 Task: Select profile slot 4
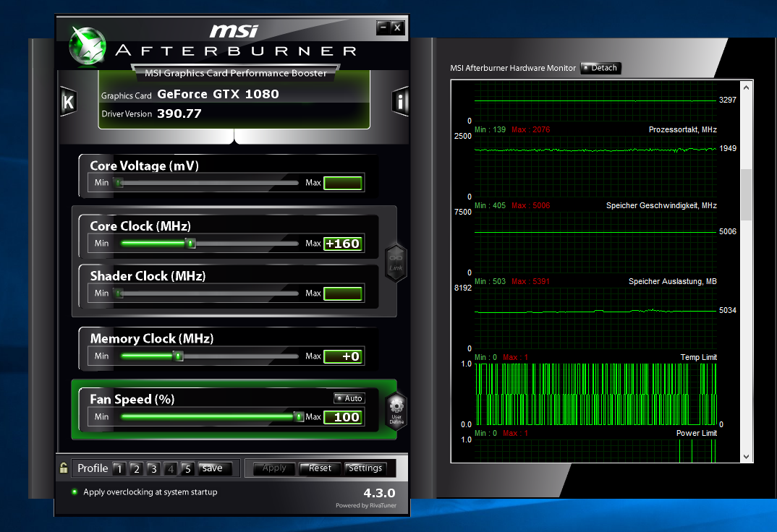(x=171, y=468)
